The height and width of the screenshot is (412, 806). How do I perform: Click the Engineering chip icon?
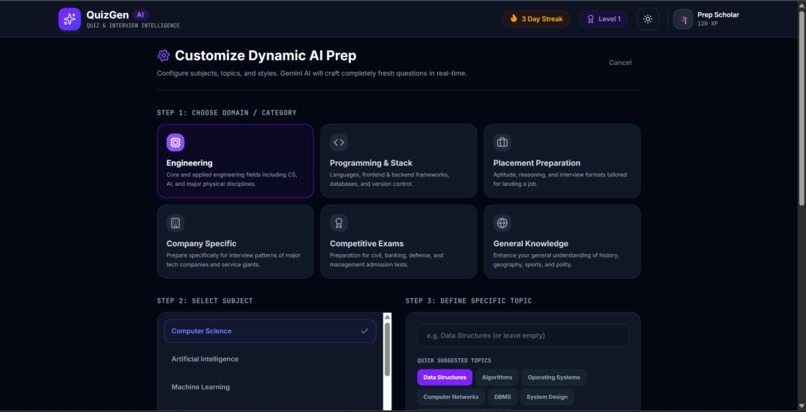click(175, 142)
